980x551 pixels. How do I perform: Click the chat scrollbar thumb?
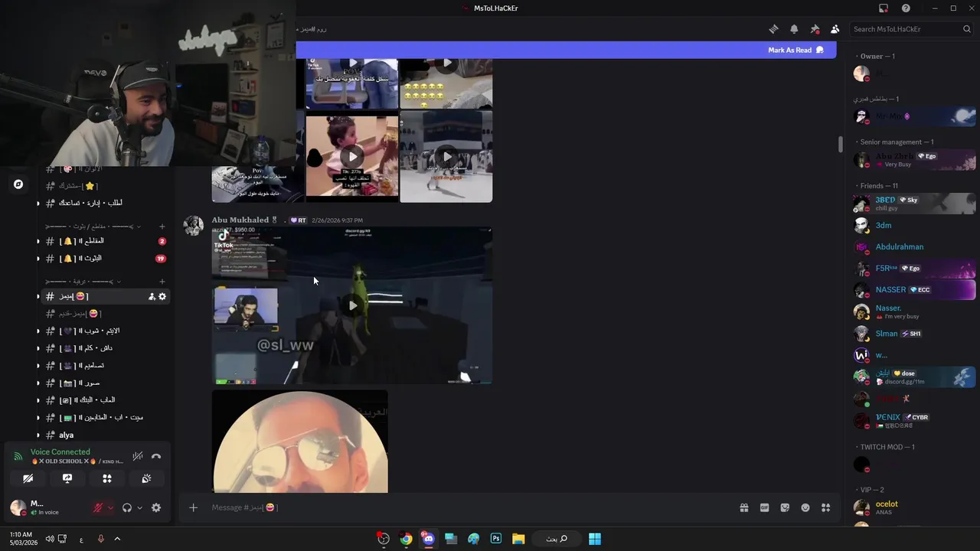(x=840, y=144)
